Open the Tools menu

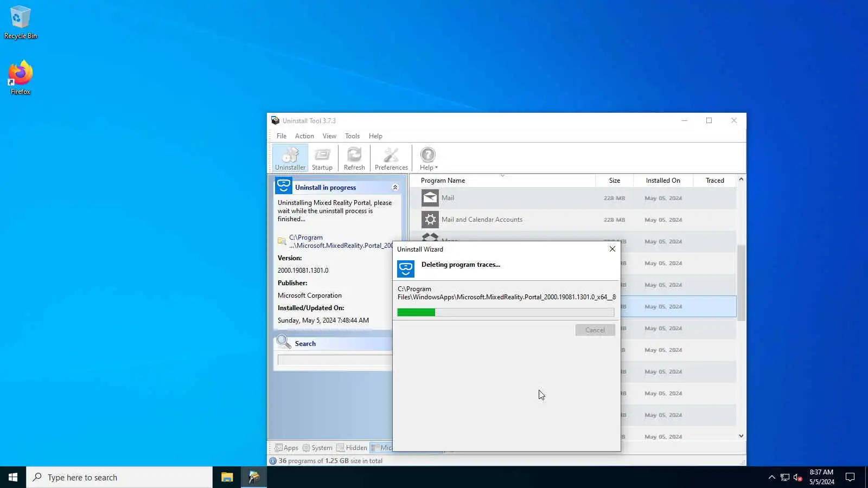[x=352, y=136]
